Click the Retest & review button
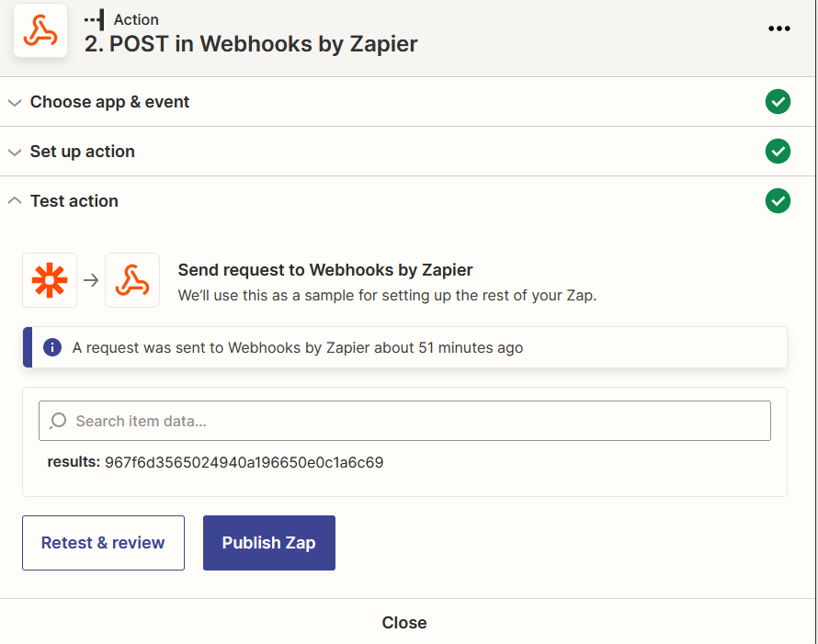The image size is (818, 644). pyautogui.click(x=103, y=543)
